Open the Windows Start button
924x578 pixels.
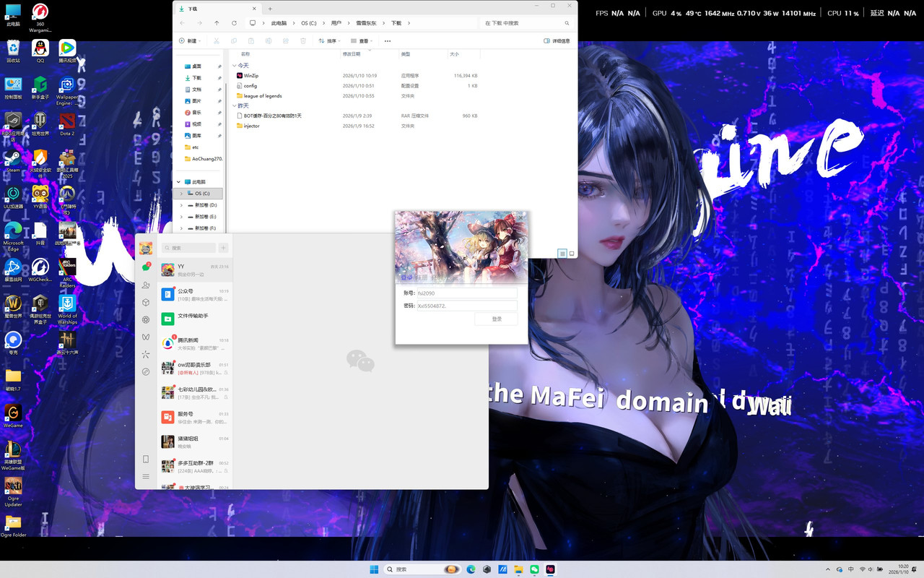pyautogui.click(x=374, y=569)
